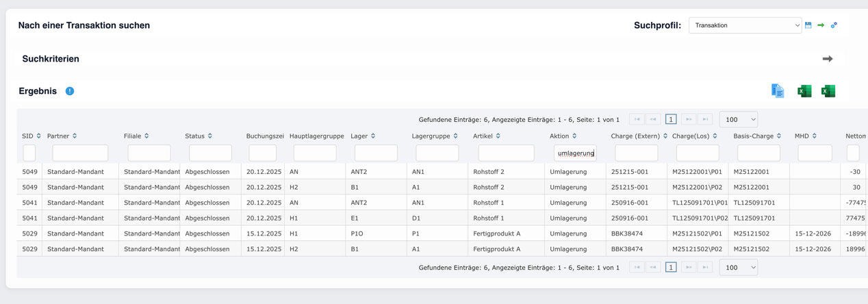Focus the Artikel filter field
This screenshot has width=868, height=304.
tap(506, 153)
